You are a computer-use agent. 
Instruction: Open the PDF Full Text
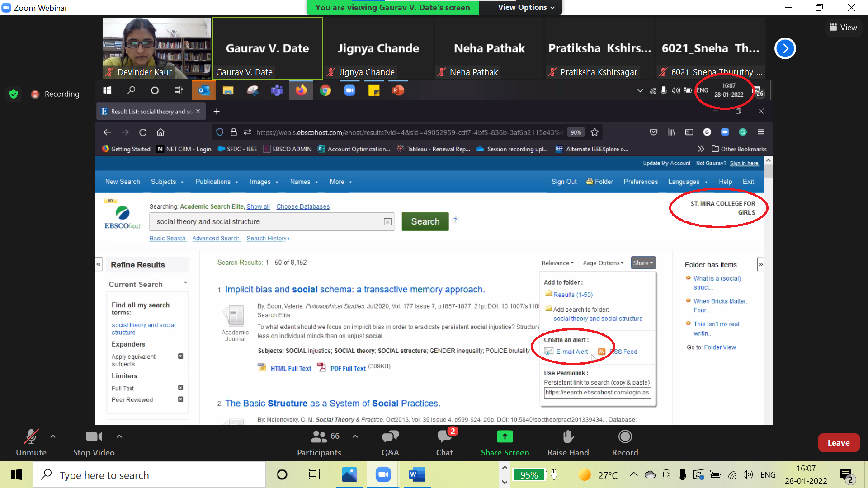(347, 368)
